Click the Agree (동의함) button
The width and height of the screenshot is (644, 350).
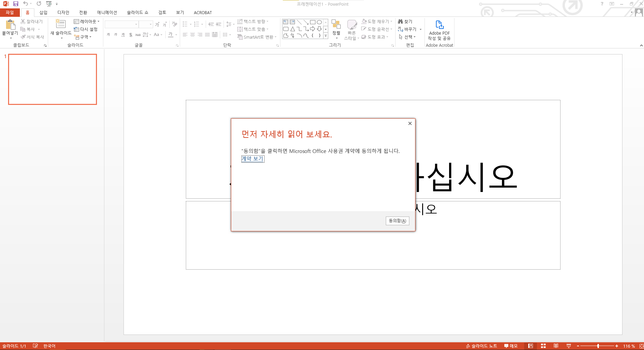click(397, 221)
